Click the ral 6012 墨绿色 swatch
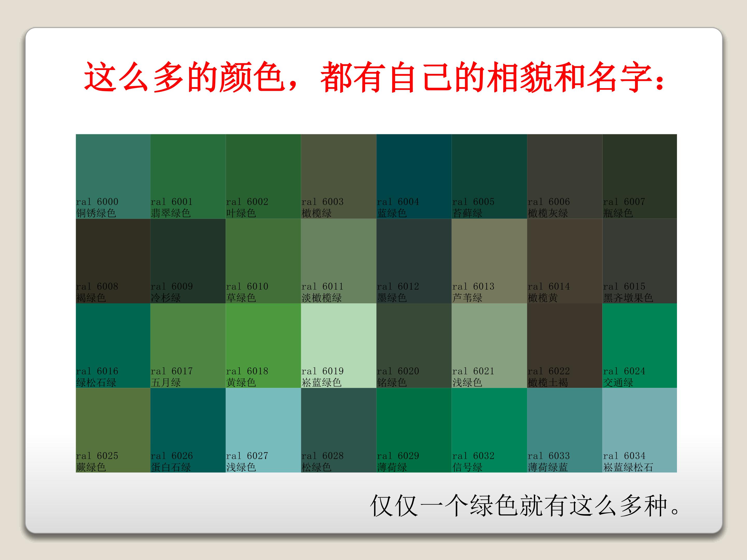Viewport: 747px width, 560px height. point(414,261)
